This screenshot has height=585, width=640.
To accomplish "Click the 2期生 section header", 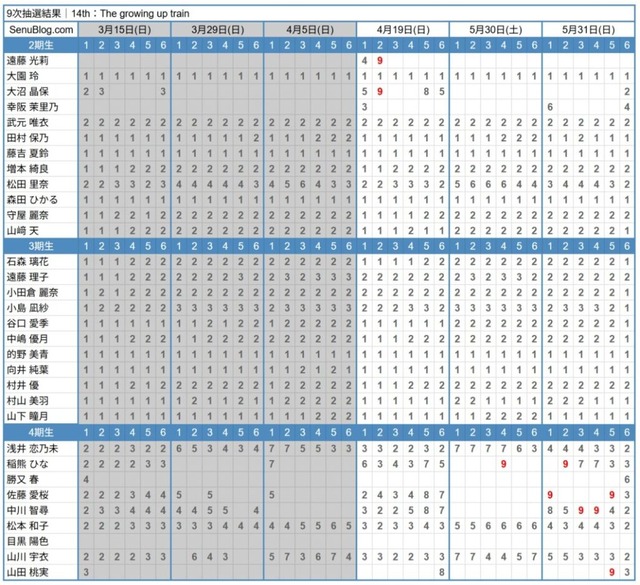I will point(40,46).
